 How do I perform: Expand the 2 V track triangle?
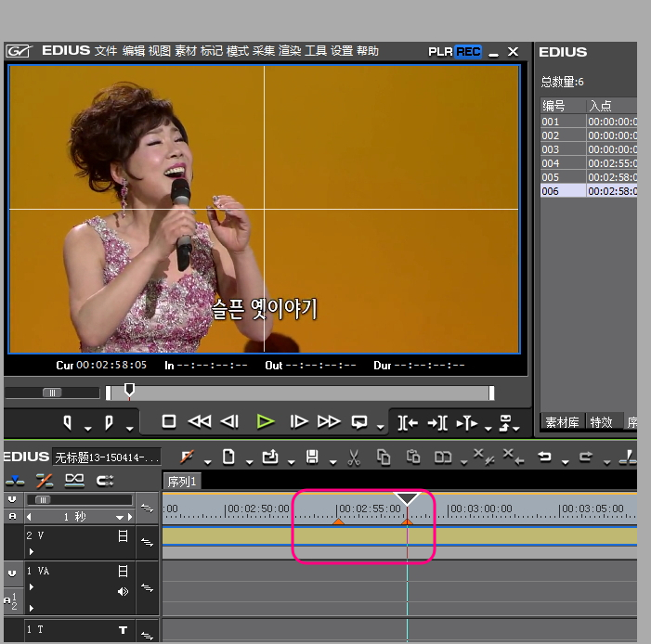tap(31, 551)
